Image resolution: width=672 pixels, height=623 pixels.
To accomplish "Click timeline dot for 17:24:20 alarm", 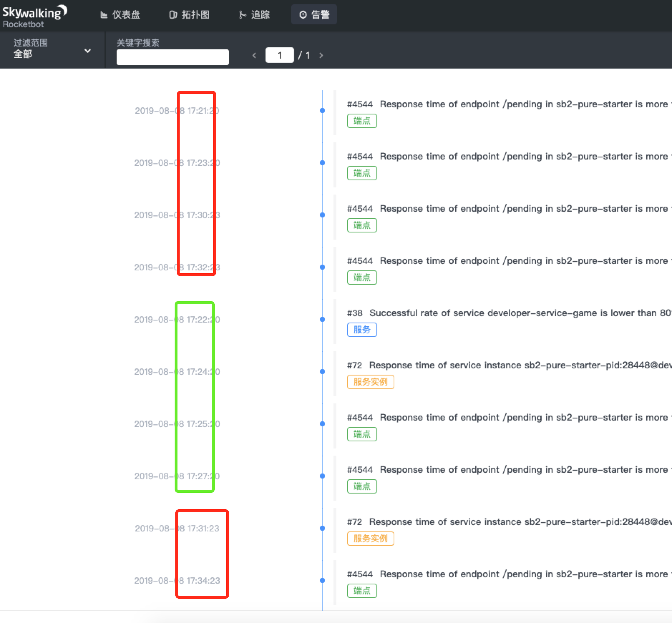I will [322, 372].
